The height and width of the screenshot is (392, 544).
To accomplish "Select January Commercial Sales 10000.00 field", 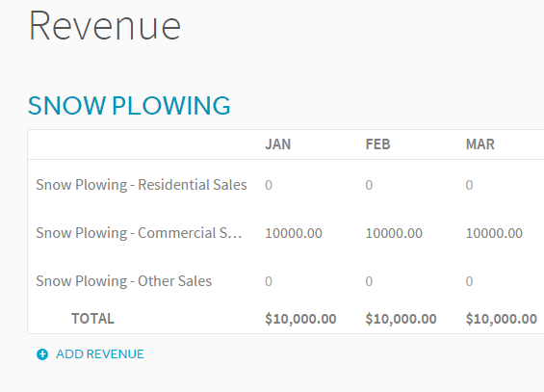I will tap(294, 233).
